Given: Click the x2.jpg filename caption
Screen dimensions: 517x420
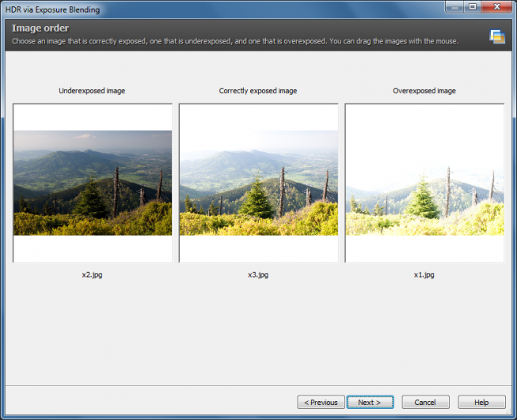Looking at the screenshot, I should click(92, 274).
